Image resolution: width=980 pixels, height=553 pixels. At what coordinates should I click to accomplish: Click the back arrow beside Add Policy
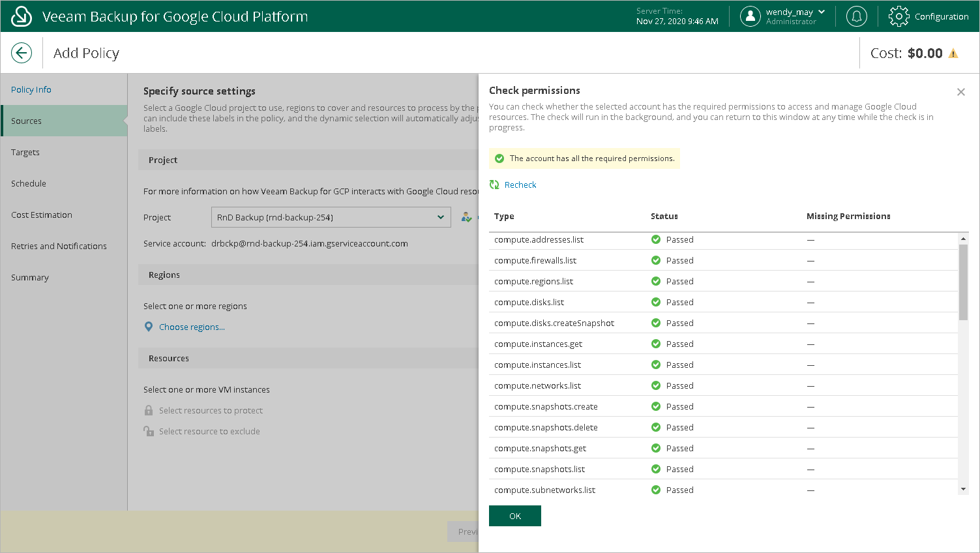[22, 53]
